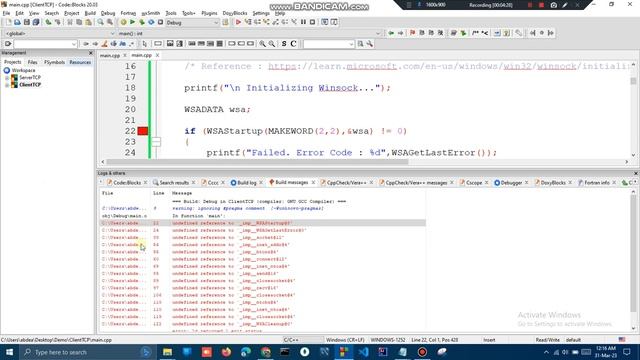Click the __imp__WSAStartup@8 undefined reference error row
This screenshot has width=640, height=360.
(x=263, y=223)
